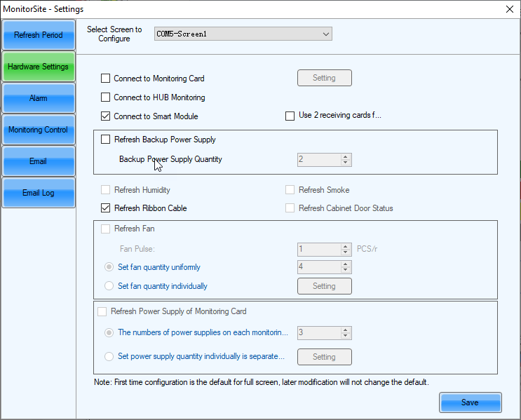The width and height of the screenshot is (521, 420).
Task: Click the 'Fan Pulse:' label
Action: tap(137, 249)
